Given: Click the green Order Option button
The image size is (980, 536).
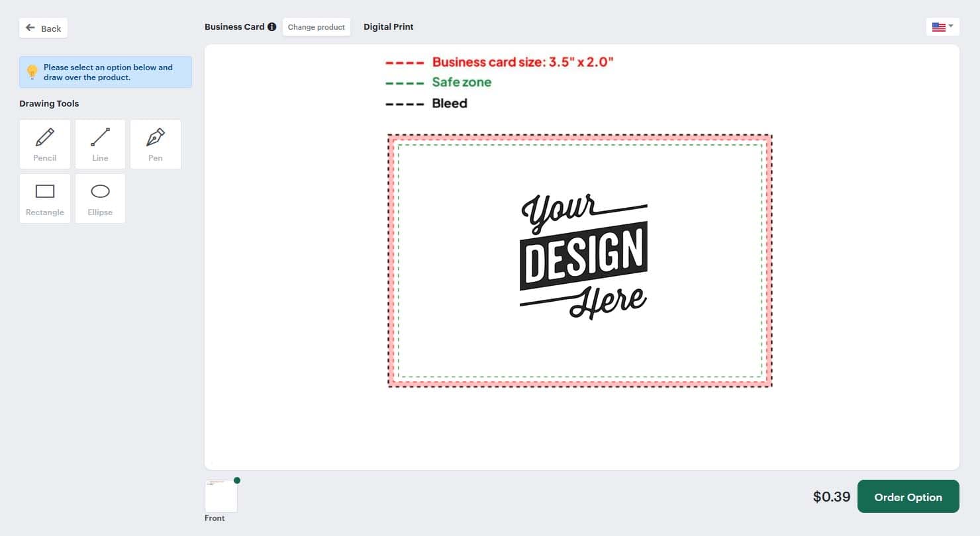Looking at the screenshot, I should point(908,497).
